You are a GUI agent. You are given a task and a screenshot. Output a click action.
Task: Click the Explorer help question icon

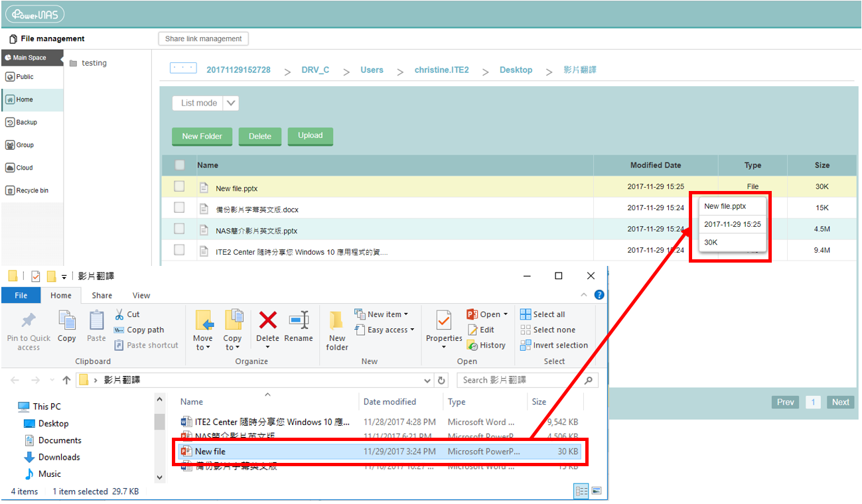pyautogui.click(x=599, y=295)
